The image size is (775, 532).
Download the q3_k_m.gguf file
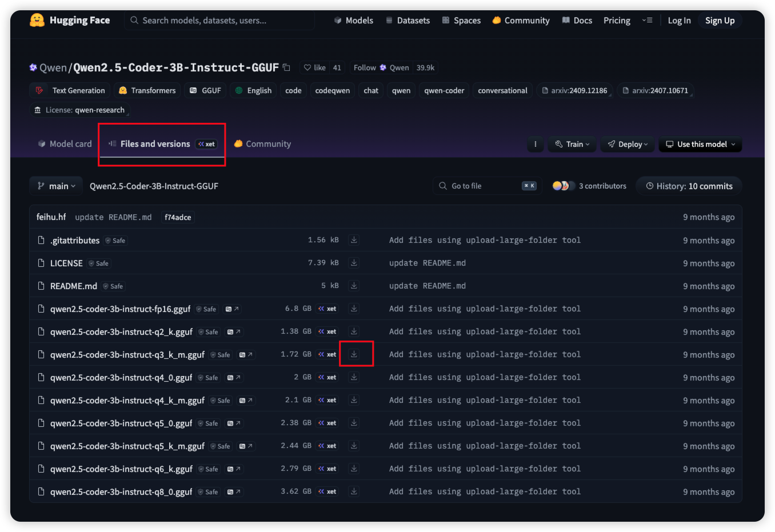click(354, 354)
